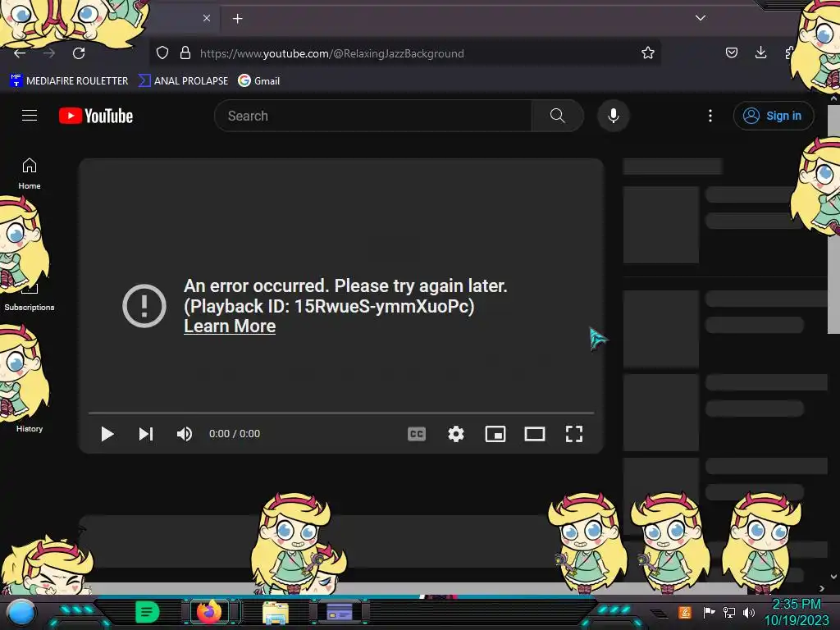View site security padlock info
The image size is (840, 630).
coord(185,53)
